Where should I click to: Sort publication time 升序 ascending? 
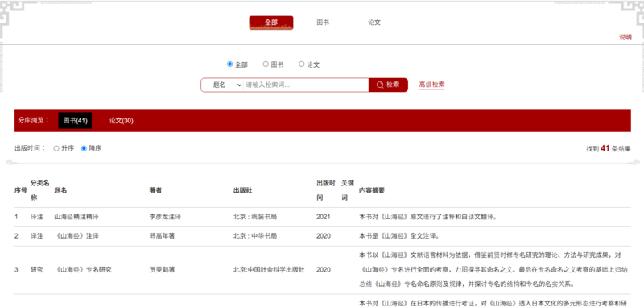pos(56,149)
